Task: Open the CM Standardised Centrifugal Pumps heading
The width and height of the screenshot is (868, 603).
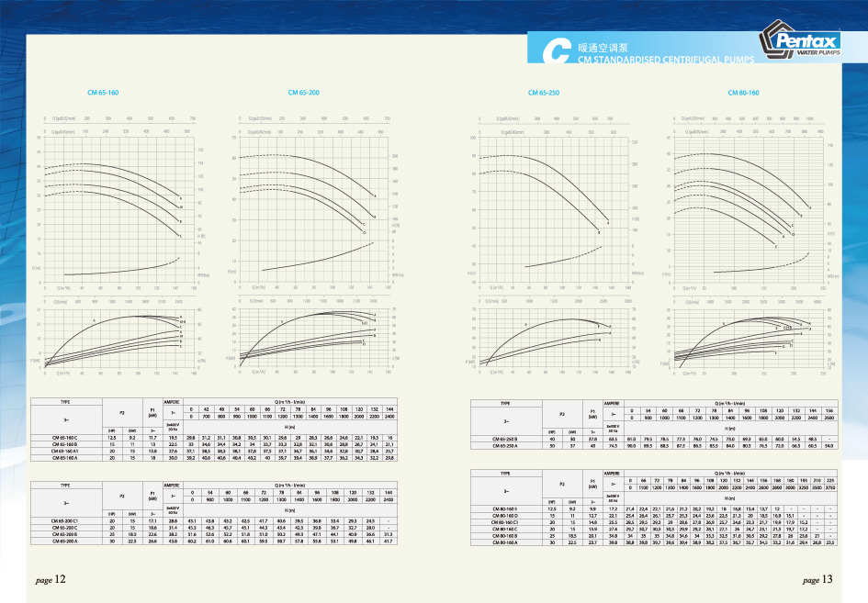Action: point(665,58)
